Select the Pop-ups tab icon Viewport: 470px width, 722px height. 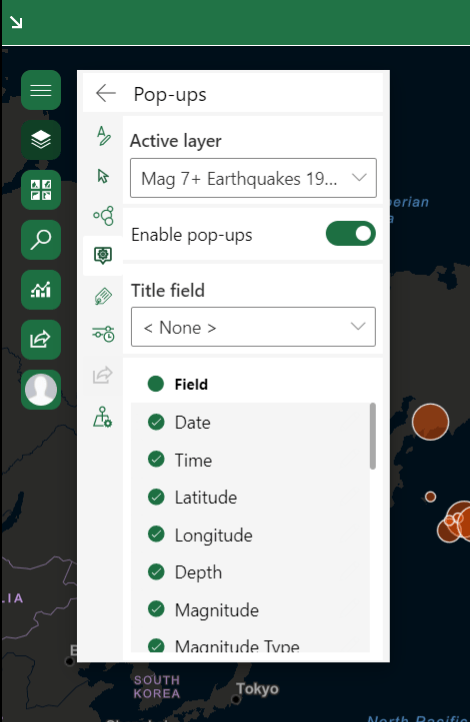tap(103, 255)
